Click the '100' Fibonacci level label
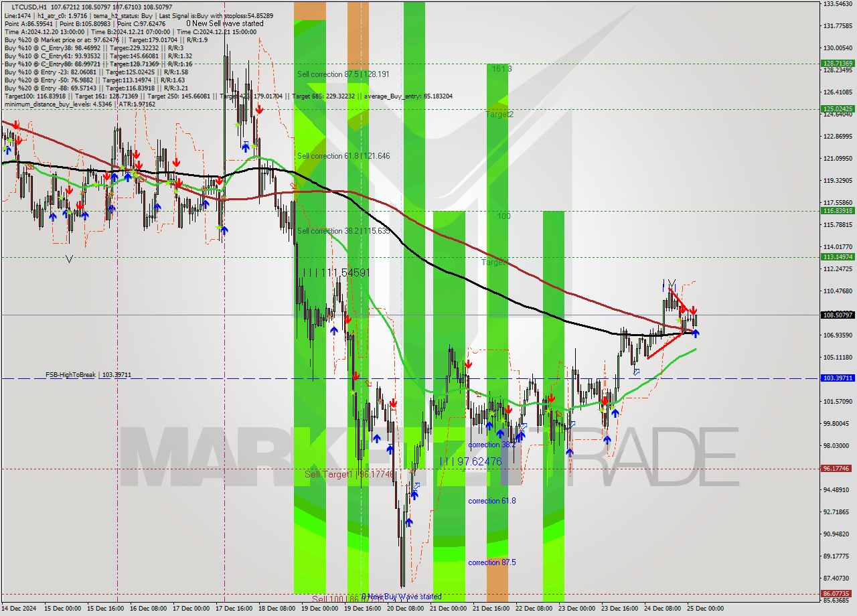 click(x=503, y=216)
